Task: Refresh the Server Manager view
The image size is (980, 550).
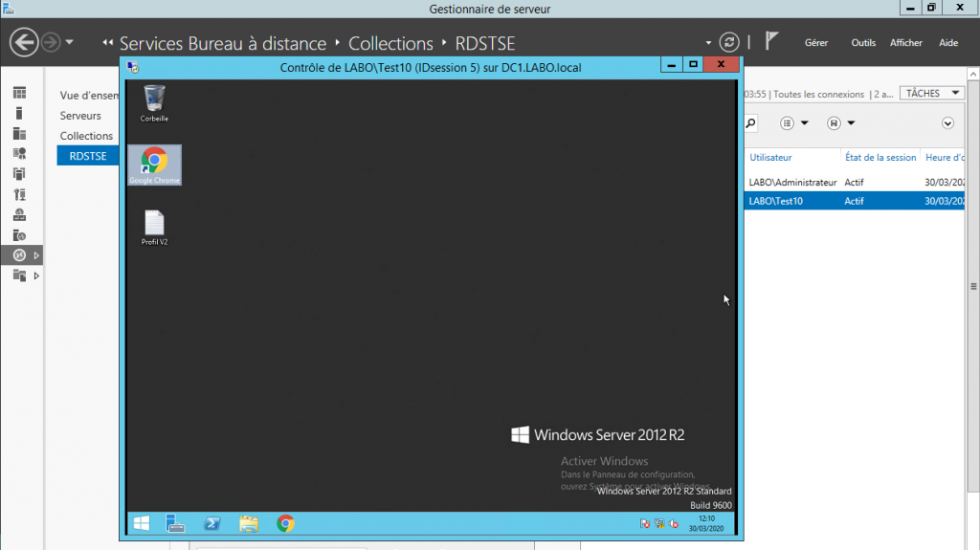Action: tap(728, 42)
